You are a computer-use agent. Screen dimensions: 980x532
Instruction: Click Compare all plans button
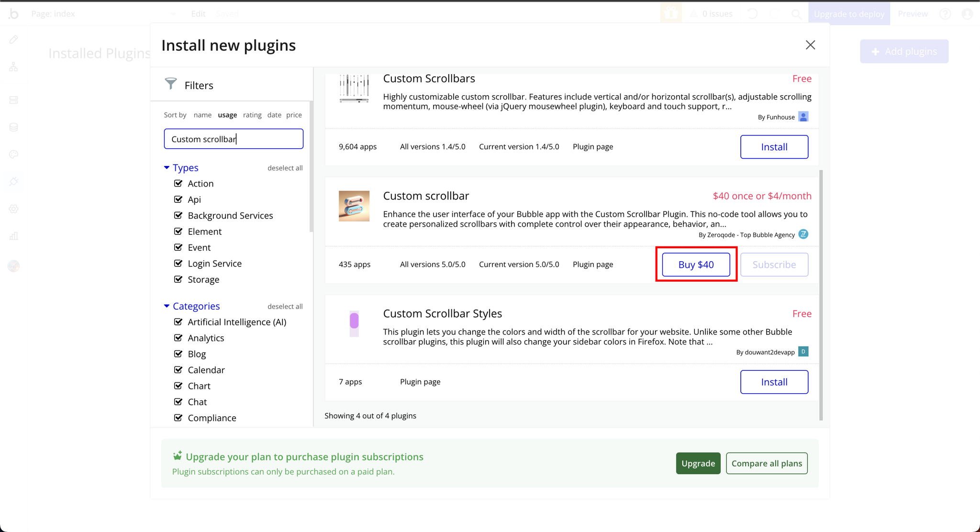pyautogui.click(x=767, y=463)
